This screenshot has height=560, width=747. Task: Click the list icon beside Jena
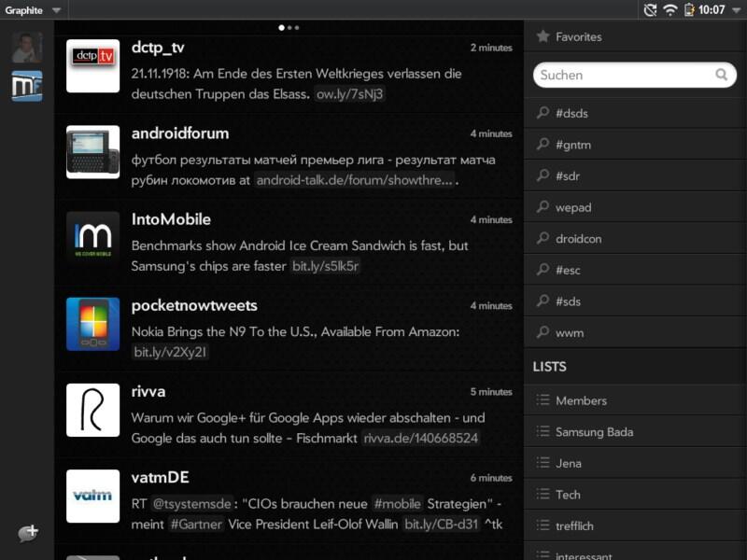coord(543,463)
